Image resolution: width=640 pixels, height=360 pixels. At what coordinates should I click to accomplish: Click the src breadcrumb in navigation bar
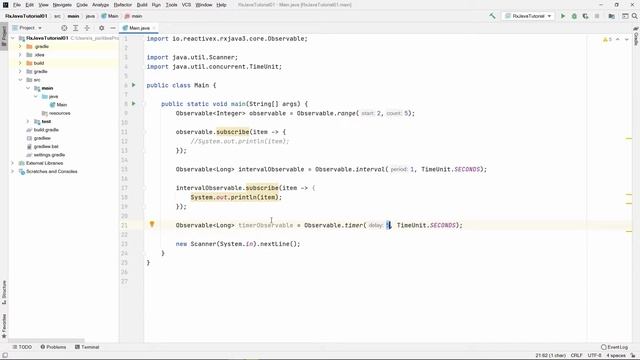[x=57, y=16]
